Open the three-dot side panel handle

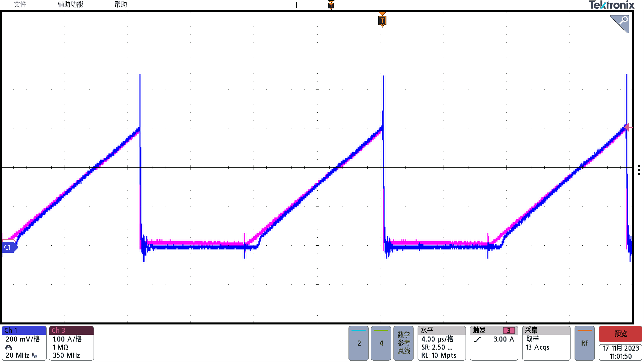click(x=639, y=170)
